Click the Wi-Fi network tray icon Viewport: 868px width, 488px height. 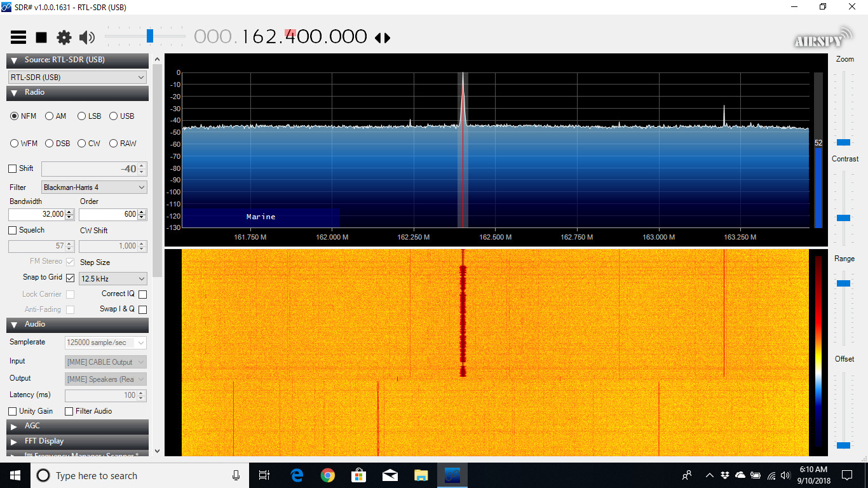(771, 475)
